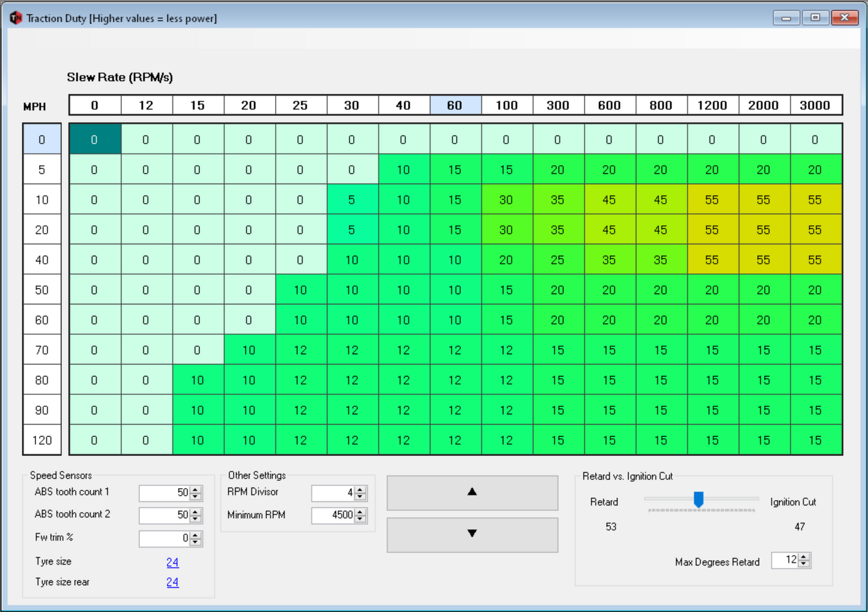Click in the ABS tooth count 1 field
Screen dimensions: 868x612
[164, 493]
